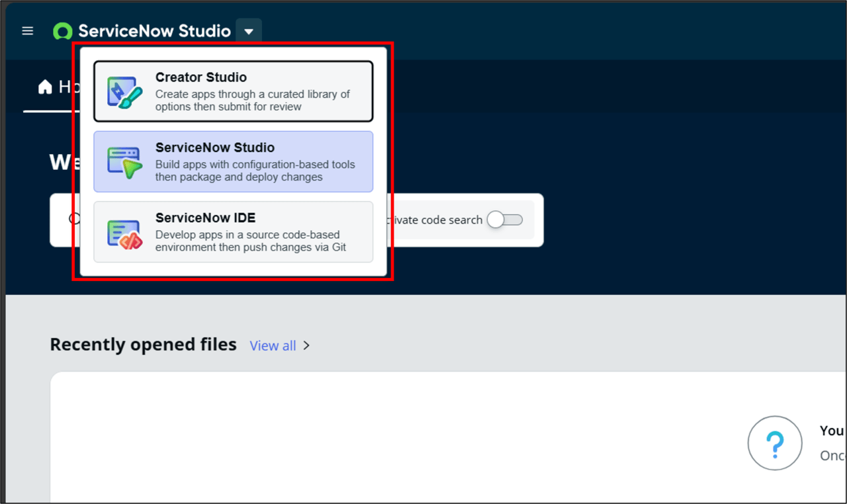Select the Creator Studio option
This screenshot has width=847, height=504.
[233, 91]
